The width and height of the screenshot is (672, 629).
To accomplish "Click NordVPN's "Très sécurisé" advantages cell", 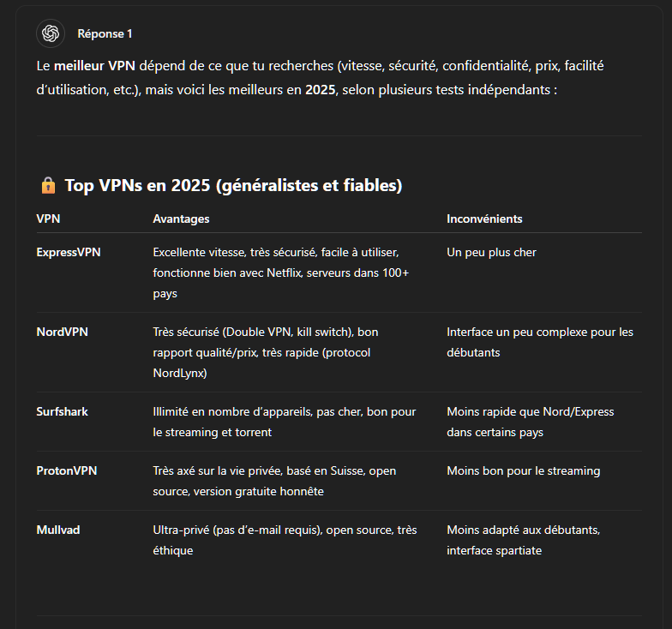I will click(265, 352).
